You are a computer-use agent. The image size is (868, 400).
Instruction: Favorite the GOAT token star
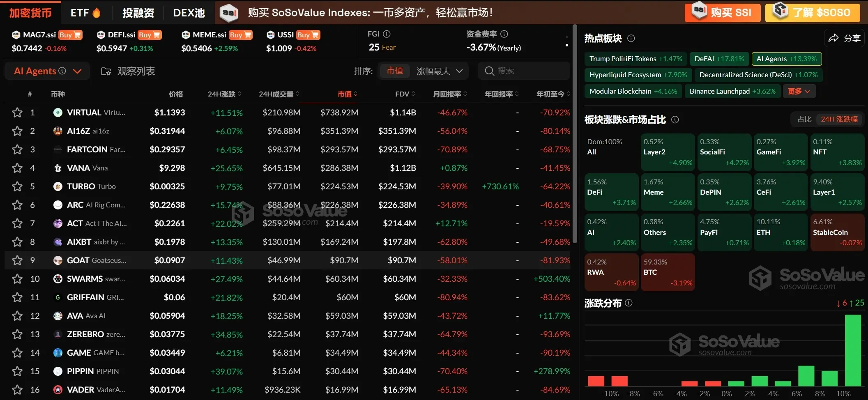17,260
